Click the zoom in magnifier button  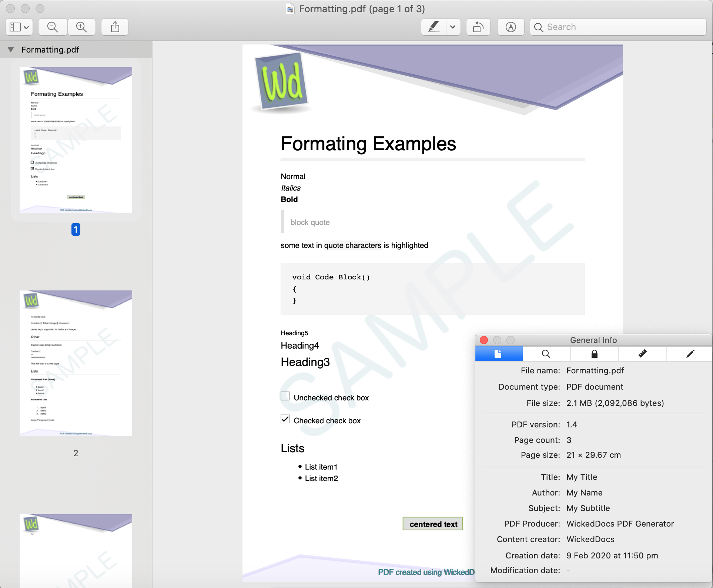click(81, 27)
